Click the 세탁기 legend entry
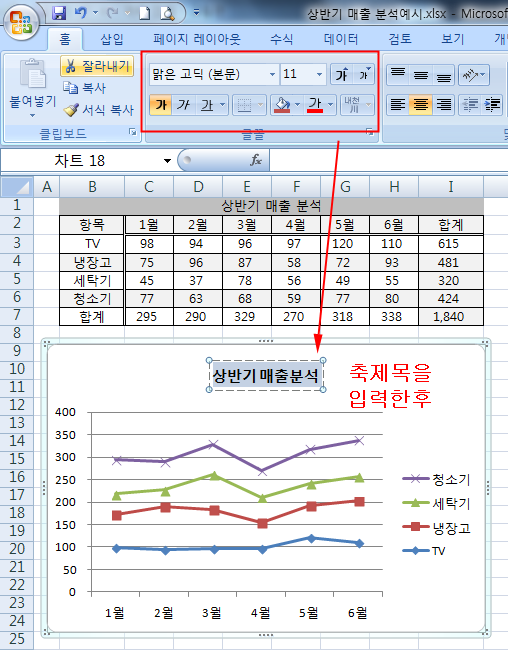Viewport: 508px width, 650px height. (437, 503)
